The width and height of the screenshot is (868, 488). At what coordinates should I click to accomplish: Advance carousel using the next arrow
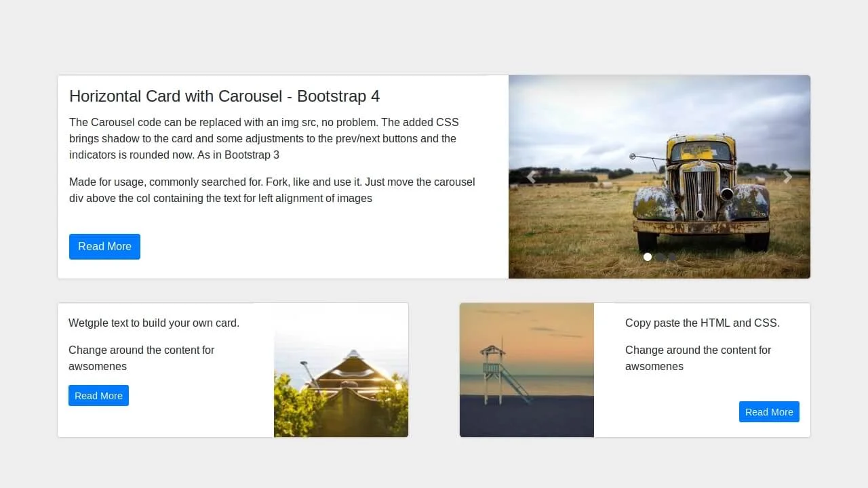pyautogui.click(x=787, y=176)
